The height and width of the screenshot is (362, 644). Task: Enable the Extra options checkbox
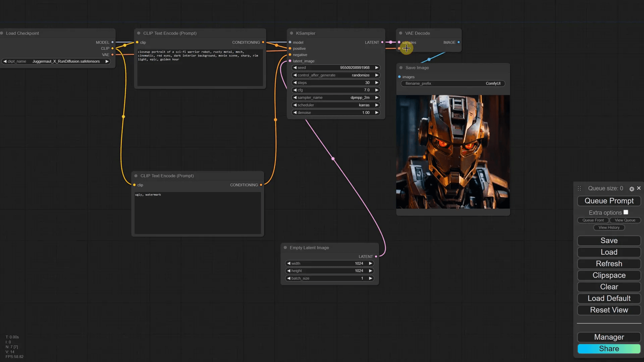point(626,212)
